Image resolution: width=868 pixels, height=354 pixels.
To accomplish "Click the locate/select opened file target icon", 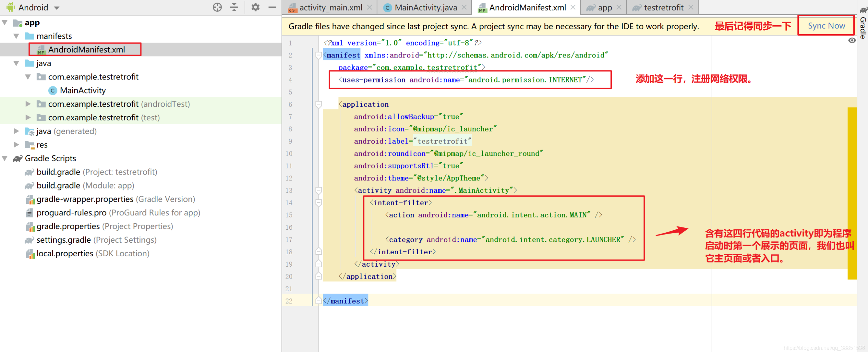I will (217, 7).
